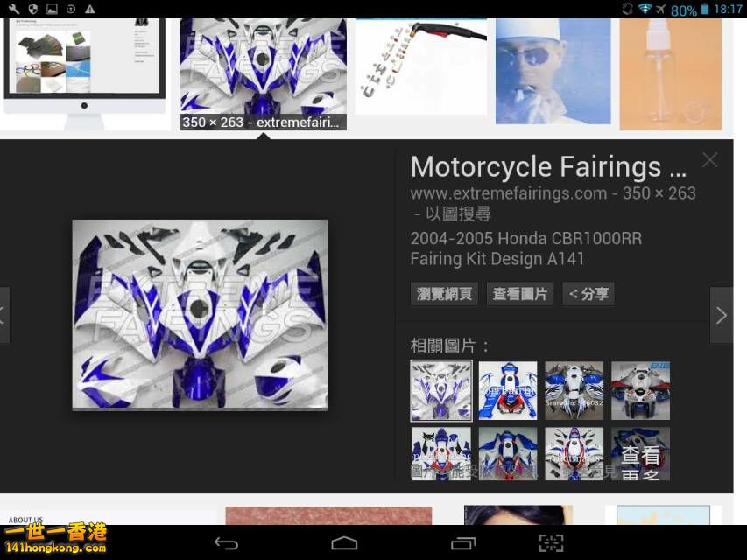Select third thumbnail in second related row
The image size is (747, 560).
tap(574, 454)
